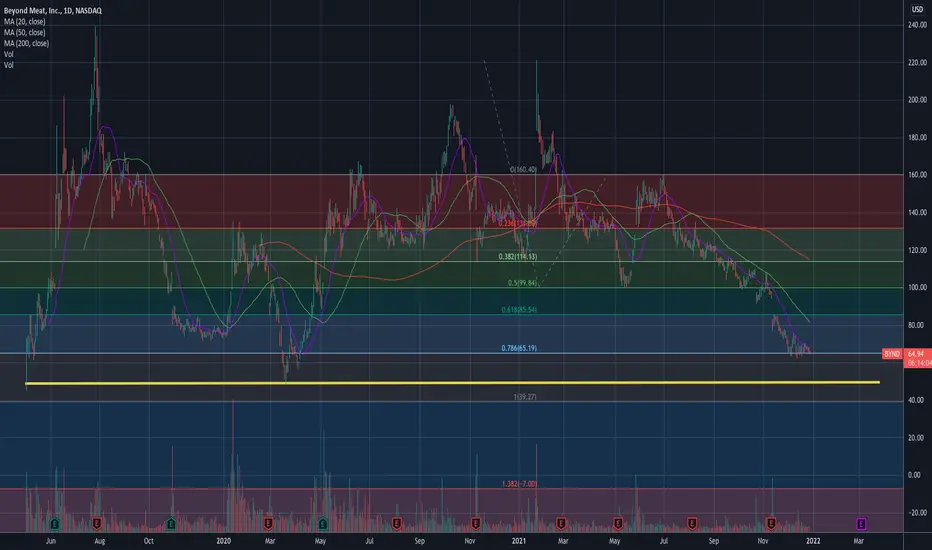Click the first Vol indicator legend

click(8, 54)
